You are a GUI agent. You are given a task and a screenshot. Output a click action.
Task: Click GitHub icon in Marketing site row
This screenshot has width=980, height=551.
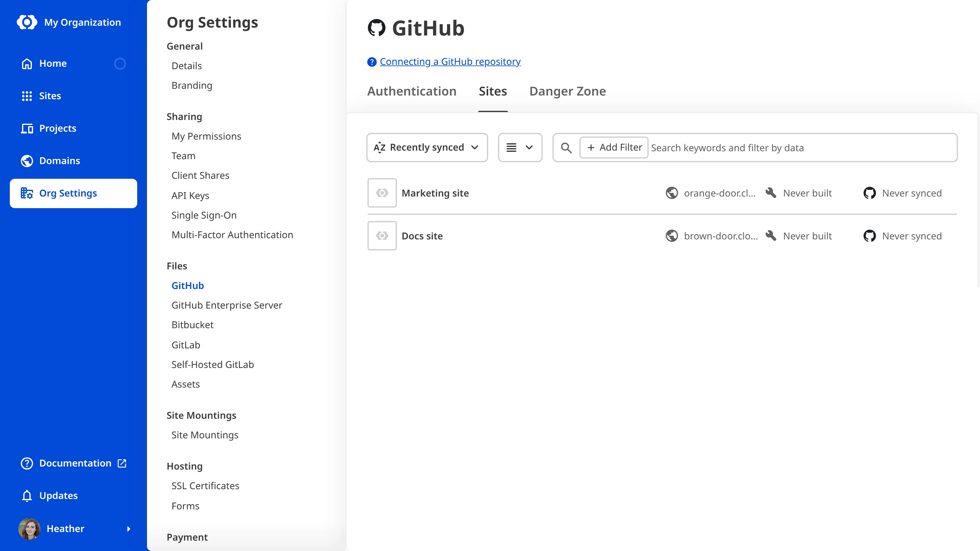tap(870, 193)
